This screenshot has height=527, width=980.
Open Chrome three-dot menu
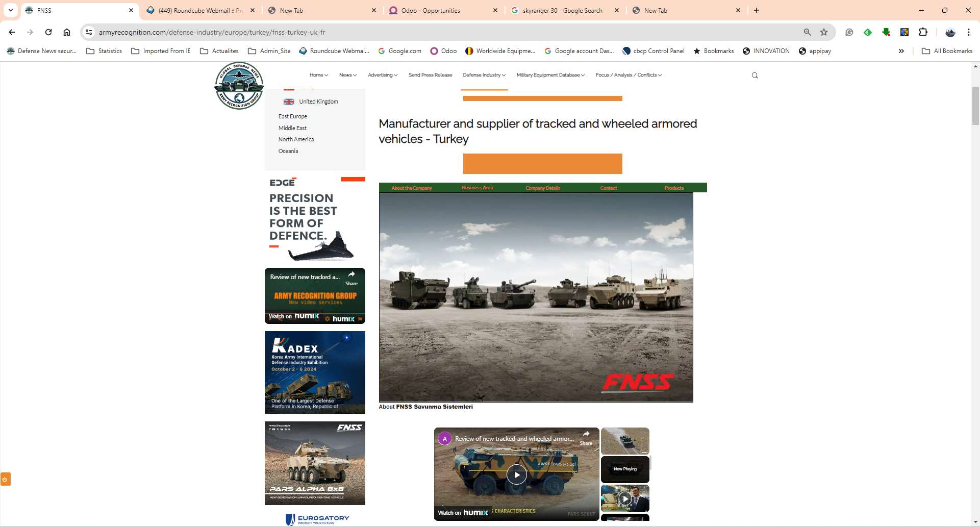pos(968,32)
